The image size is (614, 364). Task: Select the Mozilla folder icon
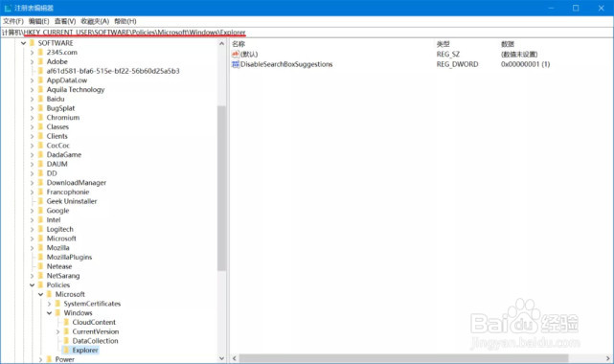coord(41,248)
